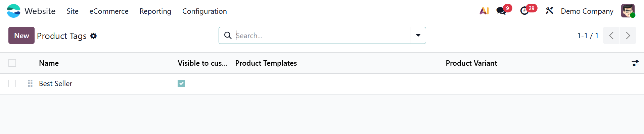The height and width of the screenshot is (134, 644).
Task: Open the eCommerce menu
Action: pos(109,11)
